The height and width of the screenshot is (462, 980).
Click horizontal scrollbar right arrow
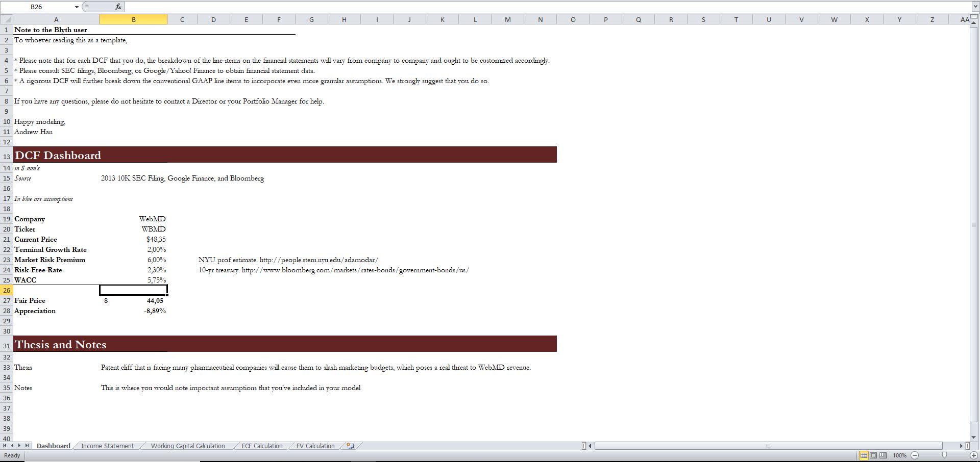961,446
